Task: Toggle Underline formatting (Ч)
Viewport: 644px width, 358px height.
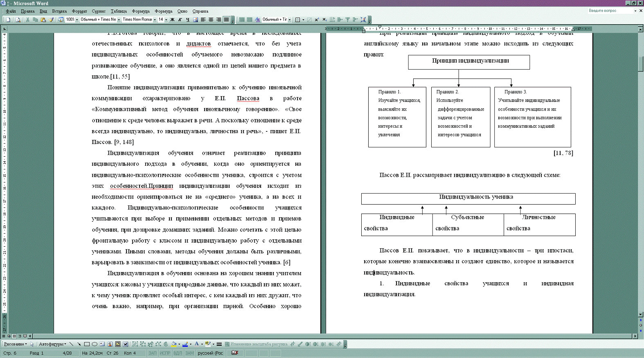Action: [x=188, y=20]
